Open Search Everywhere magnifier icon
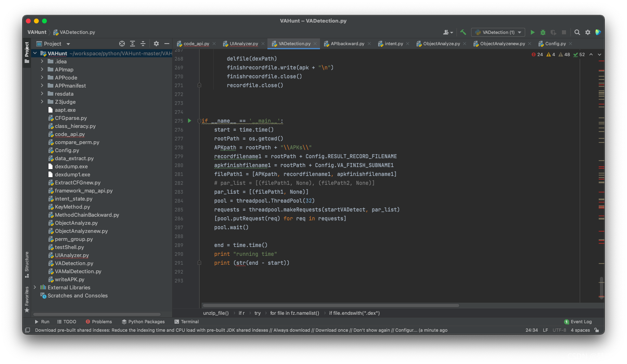The image size is (627, 364). [x=577, y=32]
